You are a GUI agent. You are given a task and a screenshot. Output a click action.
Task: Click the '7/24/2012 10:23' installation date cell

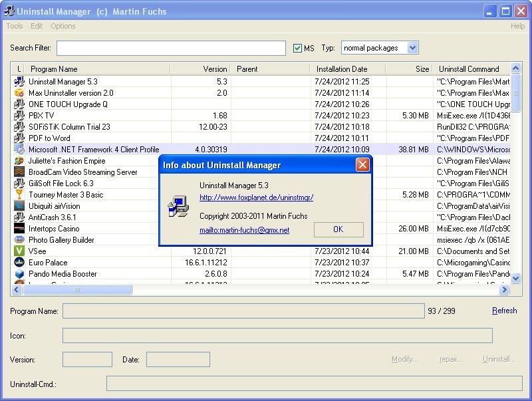click(x=342, y=116)
